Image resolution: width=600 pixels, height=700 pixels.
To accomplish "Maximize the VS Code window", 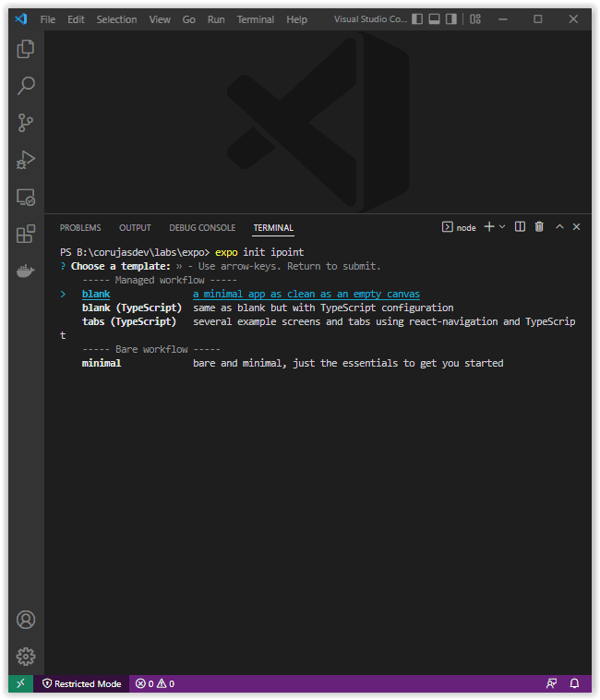I will point(538,19).
